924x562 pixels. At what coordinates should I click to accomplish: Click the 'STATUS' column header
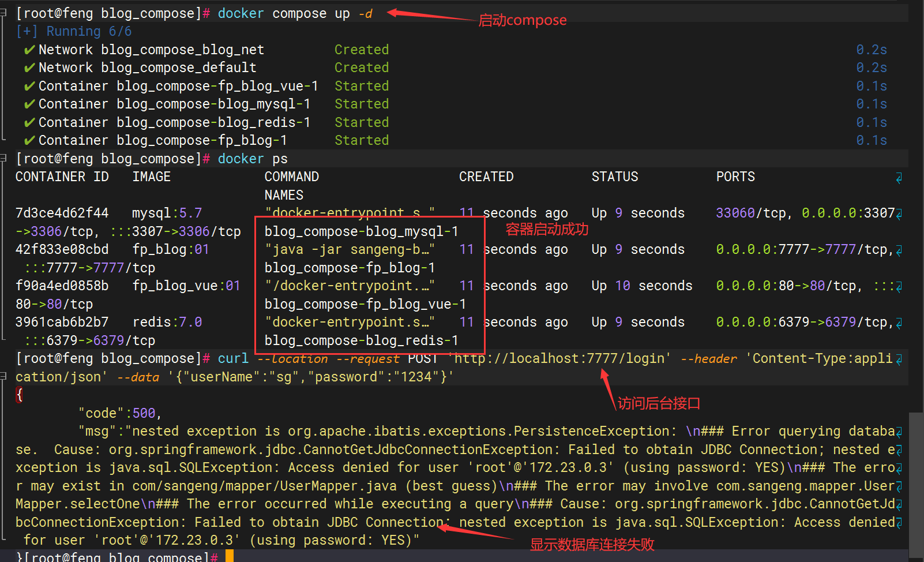coord(615,177)
